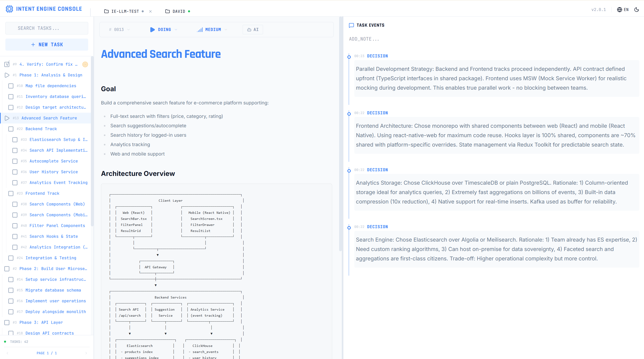
Task: Open Deploy alongside monolith task
Action: pos(56,312)
